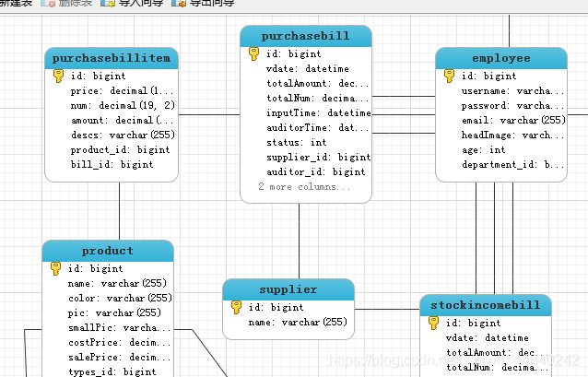
Task: Click 'amount: decimal' in purchasebillitem
Action: click(x=123, y=121)
